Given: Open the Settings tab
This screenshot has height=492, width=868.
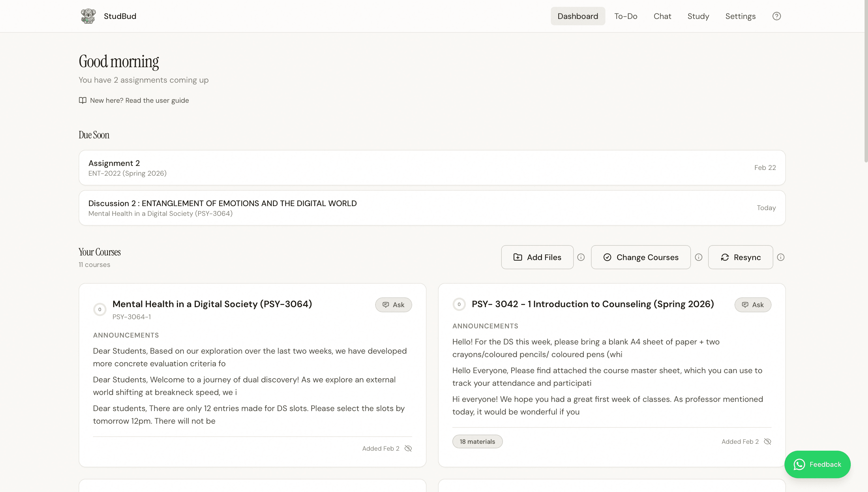Looking at the screenshot, I should [740, 16].
